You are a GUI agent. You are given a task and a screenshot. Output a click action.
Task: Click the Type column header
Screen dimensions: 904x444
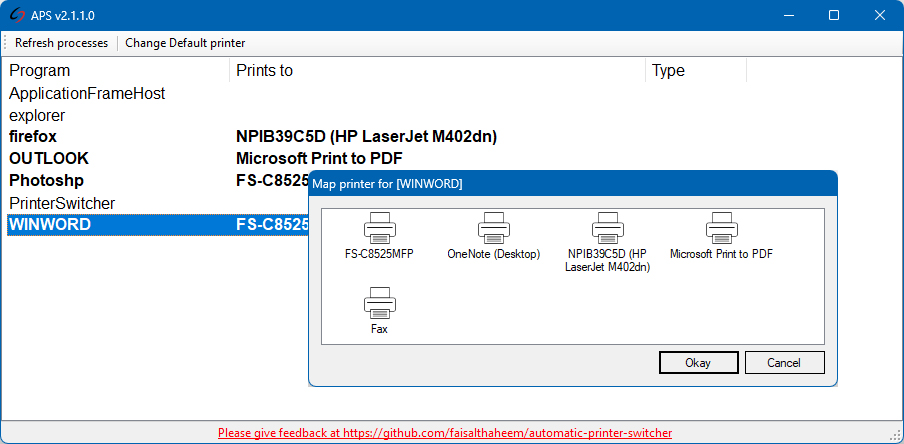pos(696,70)
